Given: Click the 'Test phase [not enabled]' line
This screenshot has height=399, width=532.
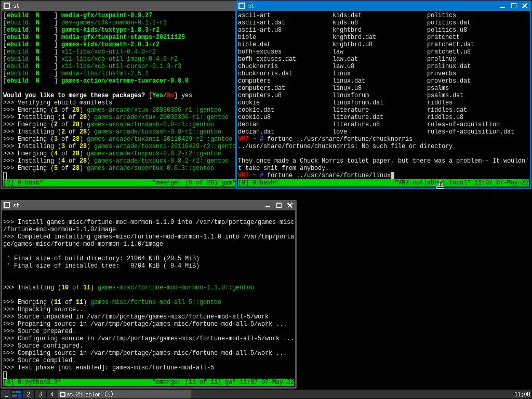Looking at the screenshot, I should point(109,367).
